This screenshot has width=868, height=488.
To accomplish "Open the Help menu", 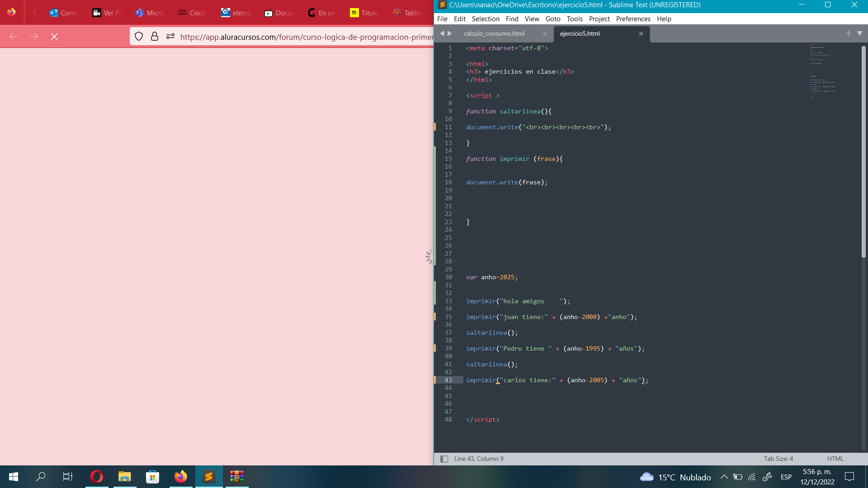I will (x=664, y=19).
